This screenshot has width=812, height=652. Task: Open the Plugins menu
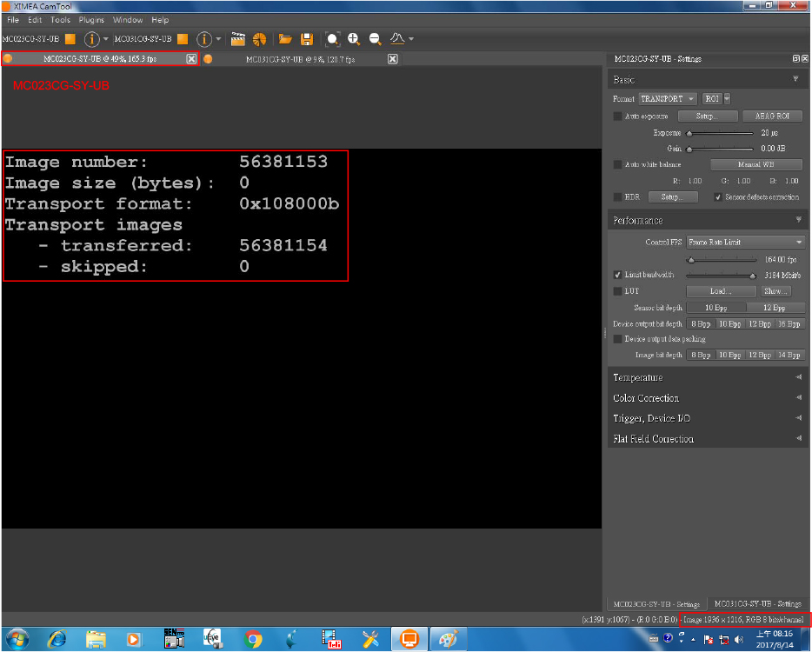(x=91, y=20)
